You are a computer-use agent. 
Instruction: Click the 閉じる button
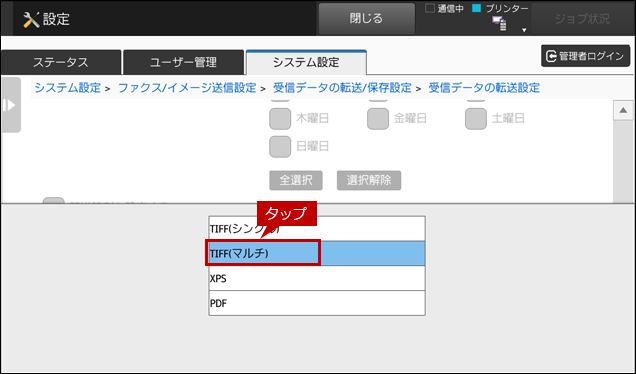pyautogui.click(x=366, y=19)
